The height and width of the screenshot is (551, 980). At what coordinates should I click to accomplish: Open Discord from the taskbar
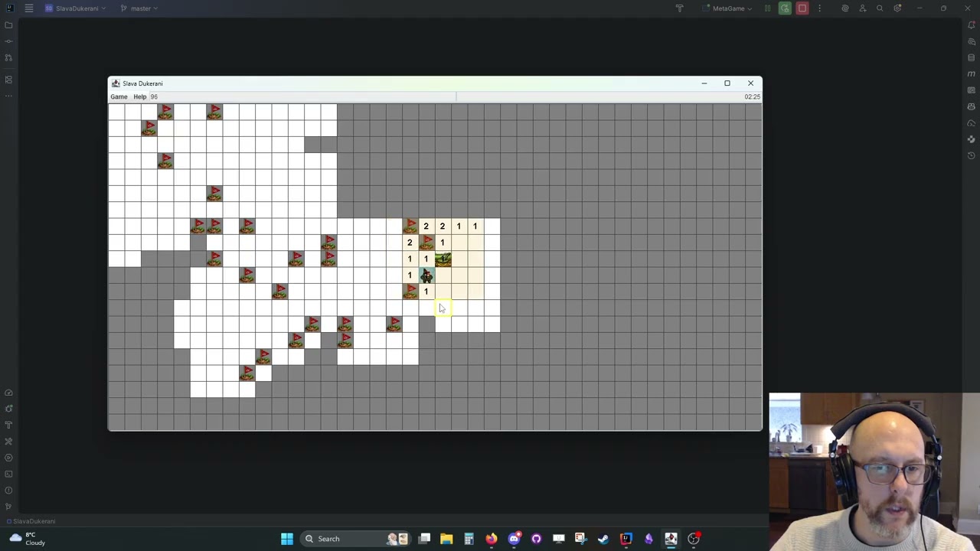coord(514,539)
